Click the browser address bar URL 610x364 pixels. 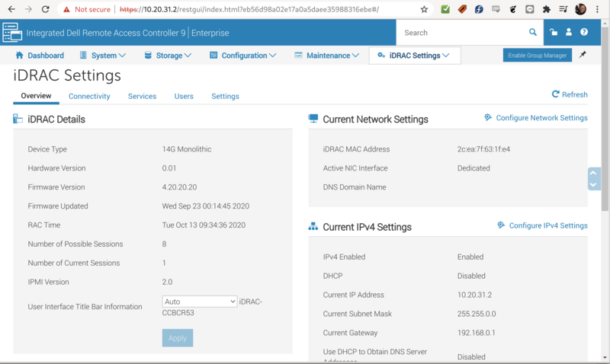(249, 9)
